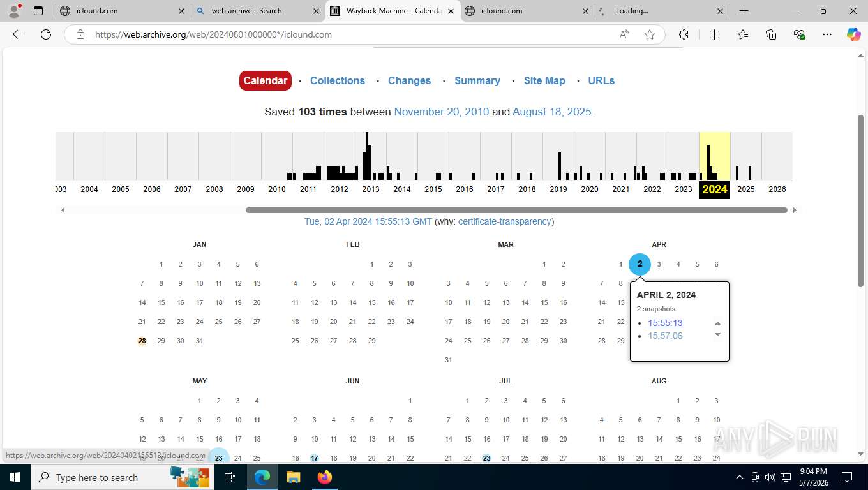The image size is (868, 490).
Task: Open the URLs view
Action: 601,80
